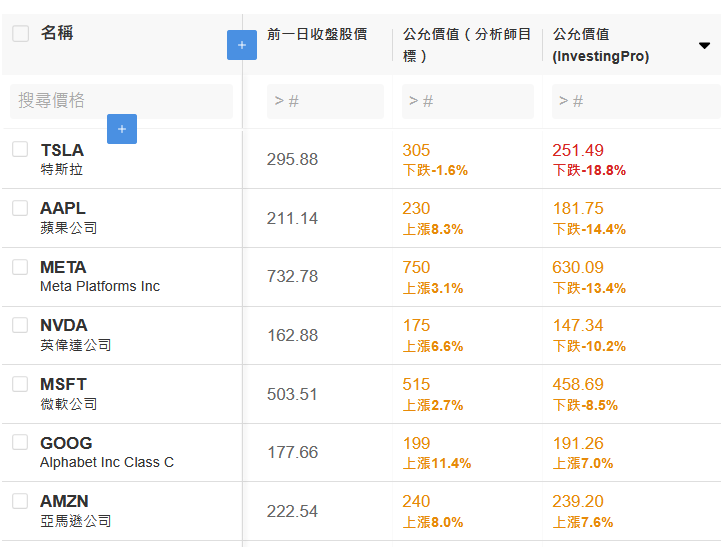Open the InvestingPro column sort dropdown arrow
The image size is (721, 547).
pyautogui.click(x=704, y=45)
